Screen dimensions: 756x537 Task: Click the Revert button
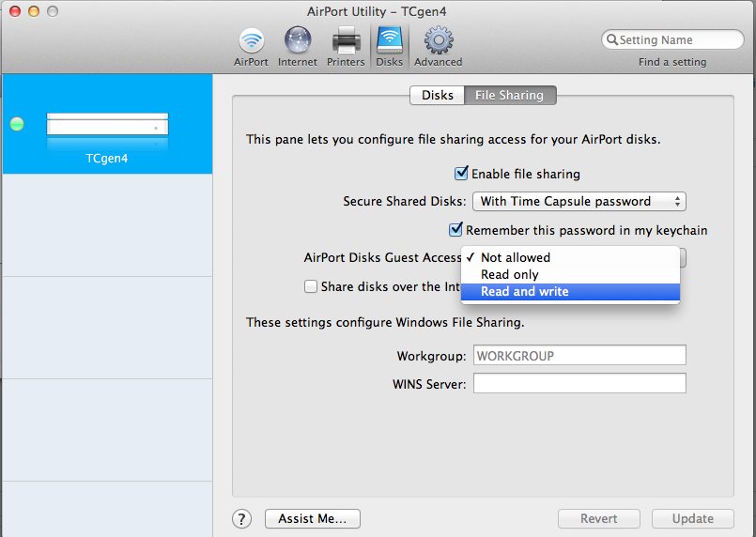(599, 518)
